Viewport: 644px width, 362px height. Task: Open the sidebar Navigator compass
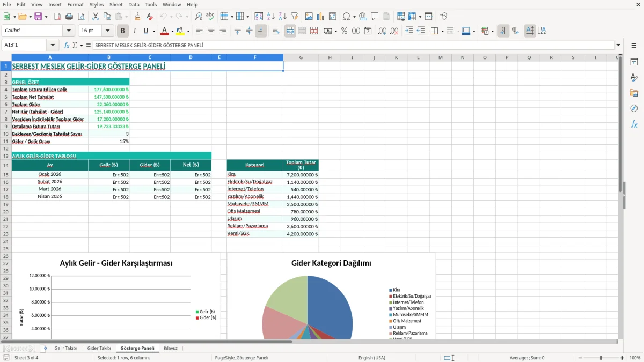pyautogui.click(x=634, y=108)
